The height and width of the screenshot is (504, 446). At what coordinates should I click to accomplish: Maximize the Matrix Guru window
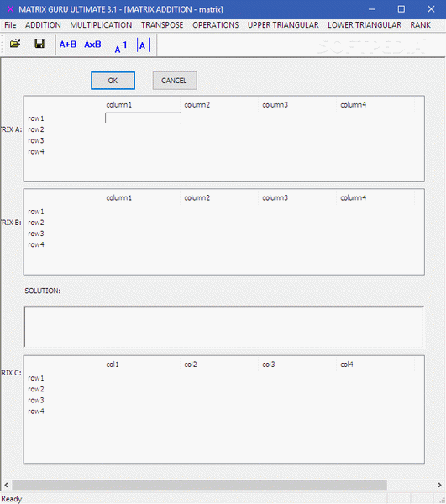pyautogui.click(x=401, y=9)
